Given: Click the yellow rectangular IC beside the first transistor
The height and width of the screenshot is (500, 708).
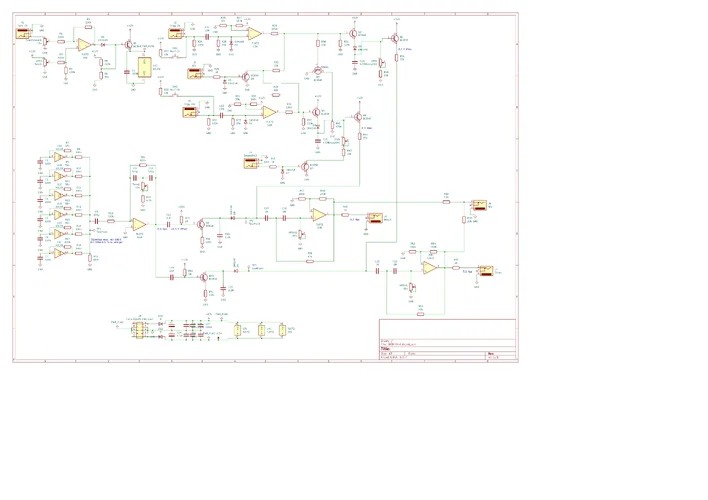Looking at the screenshot, I should tap(145, 67).
